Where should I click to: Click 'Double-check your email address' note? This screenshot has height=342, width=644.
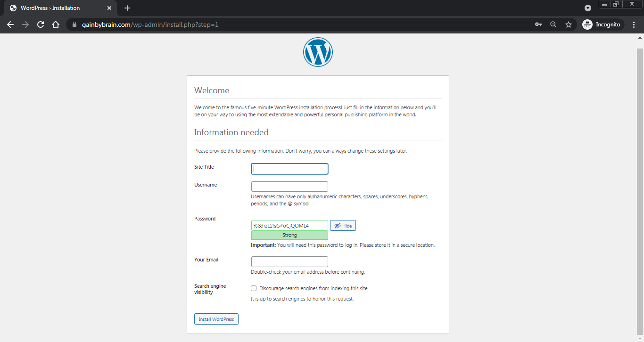point(308,272)
